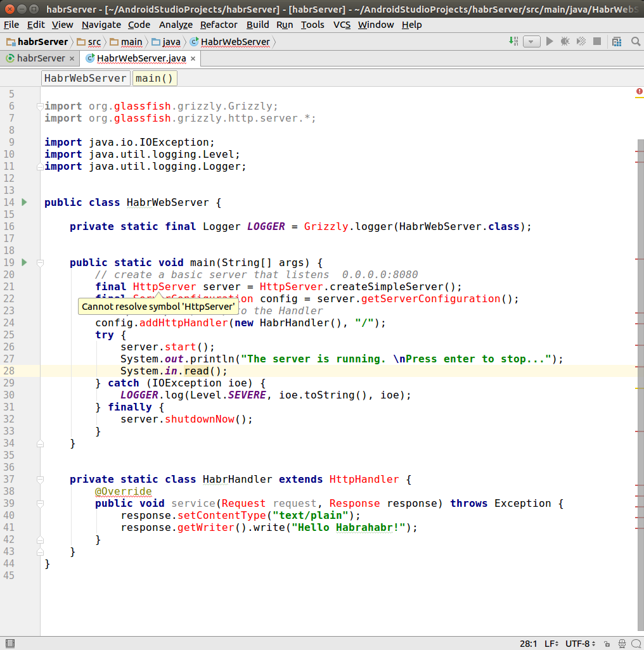The height and width of the screenshot is (650, 644).
Task: Collapse service method fold at line 39
Action: pos(40,504)
